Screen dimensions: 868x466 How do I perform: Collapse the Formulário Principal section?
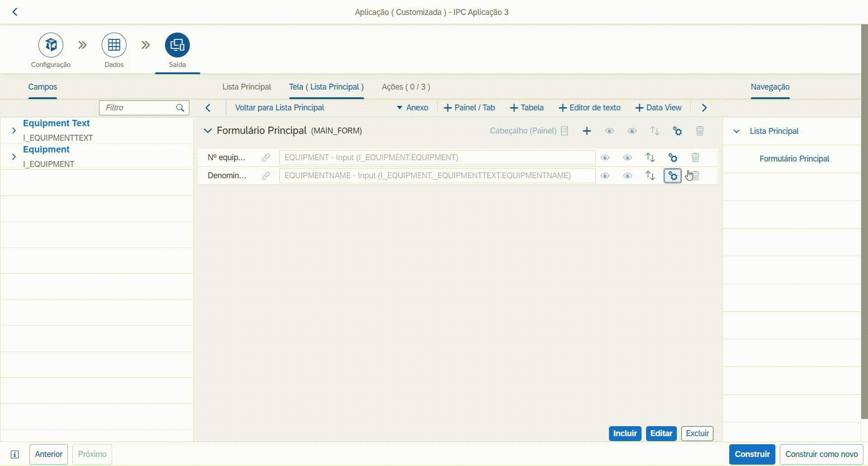pyautogui.click(x=208, y=131)
